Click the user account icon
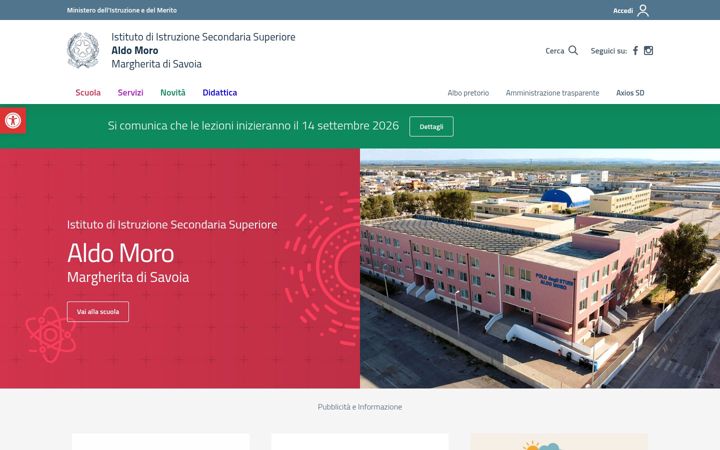The image size is (720, 450). (x=643, y=10)
